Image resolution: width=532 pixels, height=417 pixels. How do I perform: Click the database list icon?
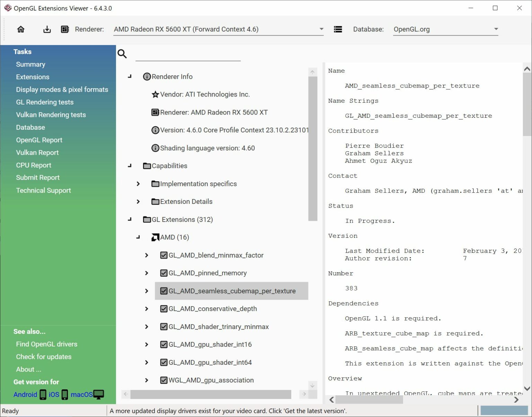coord(338,29)
